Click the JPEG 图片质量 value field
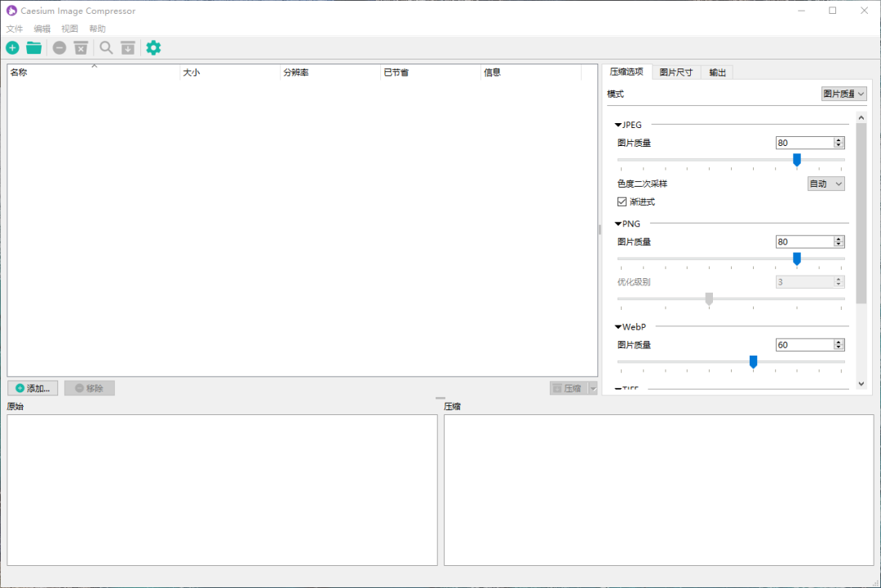 coord(804,144)
